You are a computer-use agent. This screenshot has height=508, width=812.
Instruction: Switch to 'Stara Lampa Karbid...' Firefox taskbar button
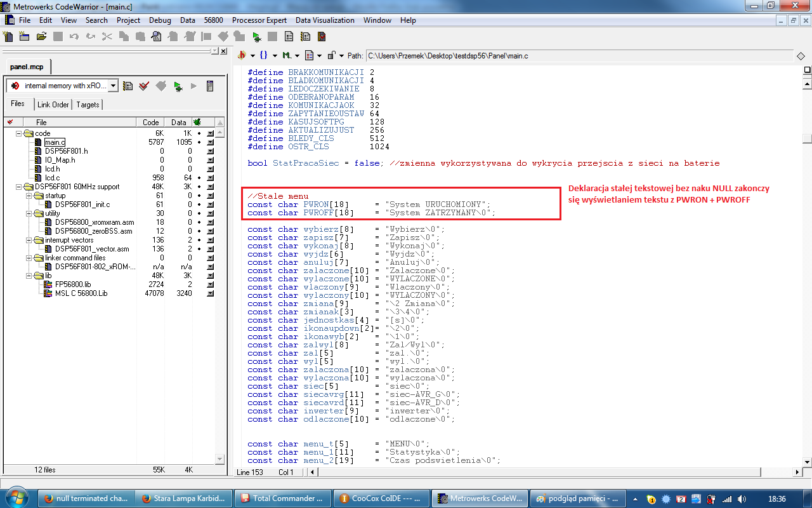184,498
